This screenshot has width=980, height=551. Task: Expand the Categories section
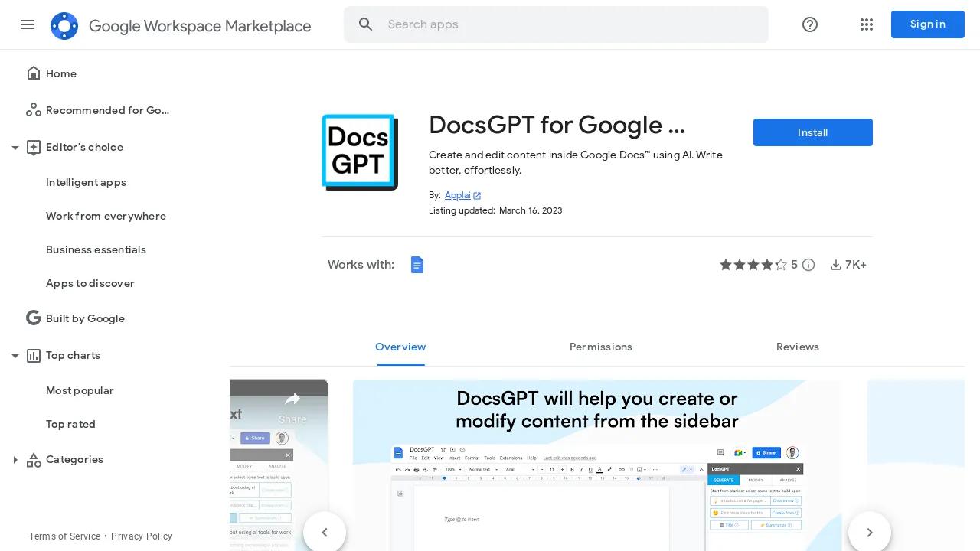[15, 460]
